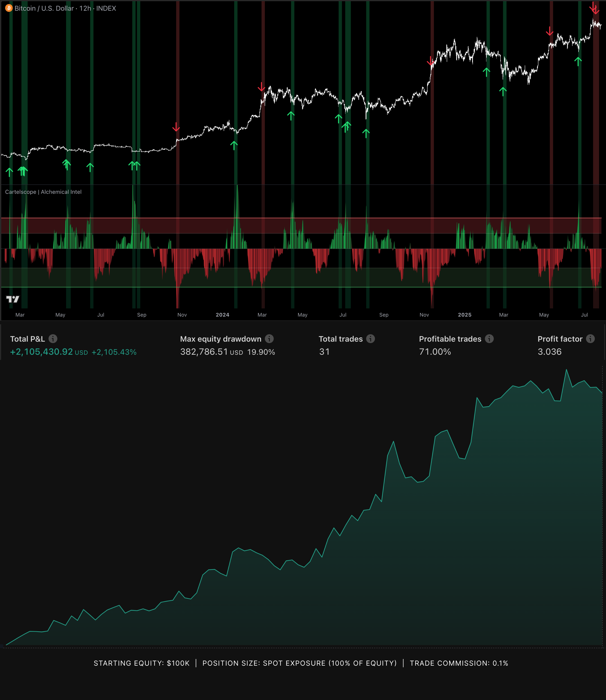Click the Total P&L value in USD

tap(42, 352)
